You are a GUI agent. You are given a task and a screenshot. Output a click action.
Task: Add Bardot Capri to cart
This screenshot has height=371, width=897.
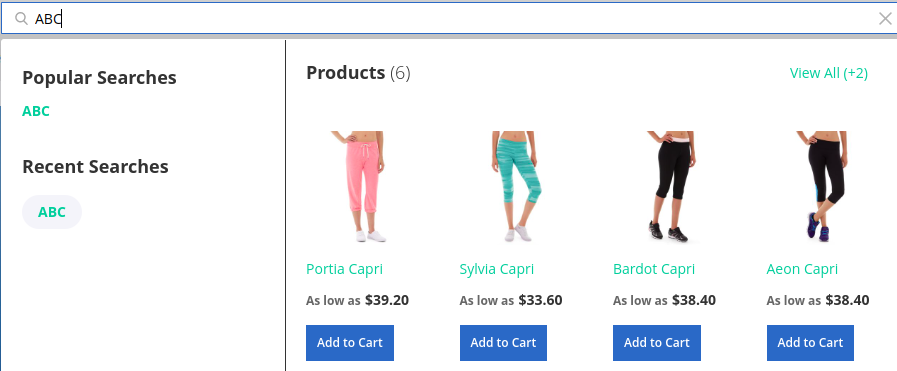pos(657,343)
